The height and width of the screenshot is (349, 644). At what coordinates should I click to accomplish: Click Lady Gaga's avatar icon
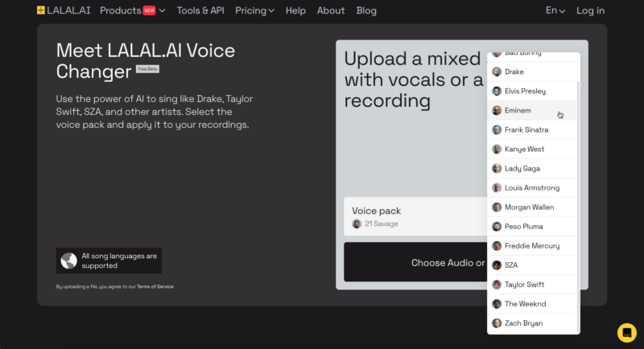(497, 169)
